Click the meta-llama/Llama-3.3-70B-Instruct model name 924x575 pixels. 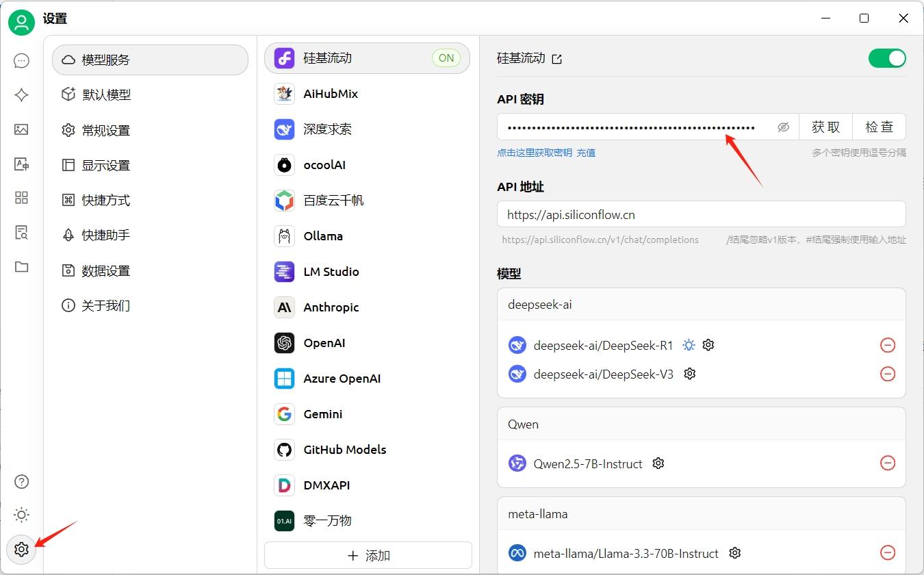point(626,553)
